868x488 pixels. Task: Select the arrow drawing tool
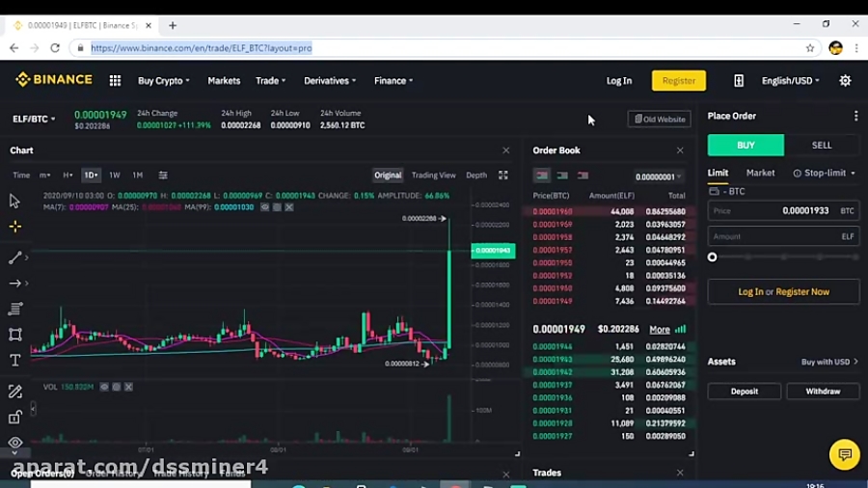14,284
